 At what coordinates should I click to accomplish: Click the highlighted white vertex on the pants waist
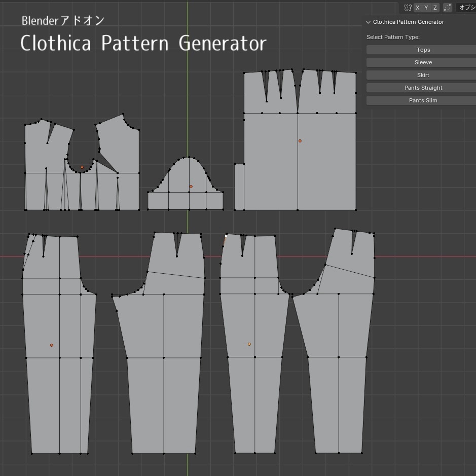(226, 236)
